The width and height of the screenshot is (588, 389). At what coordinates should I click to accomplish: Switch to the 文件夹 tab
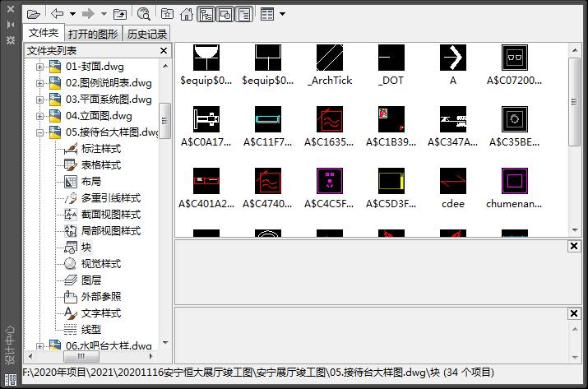[x=44, y=33]
